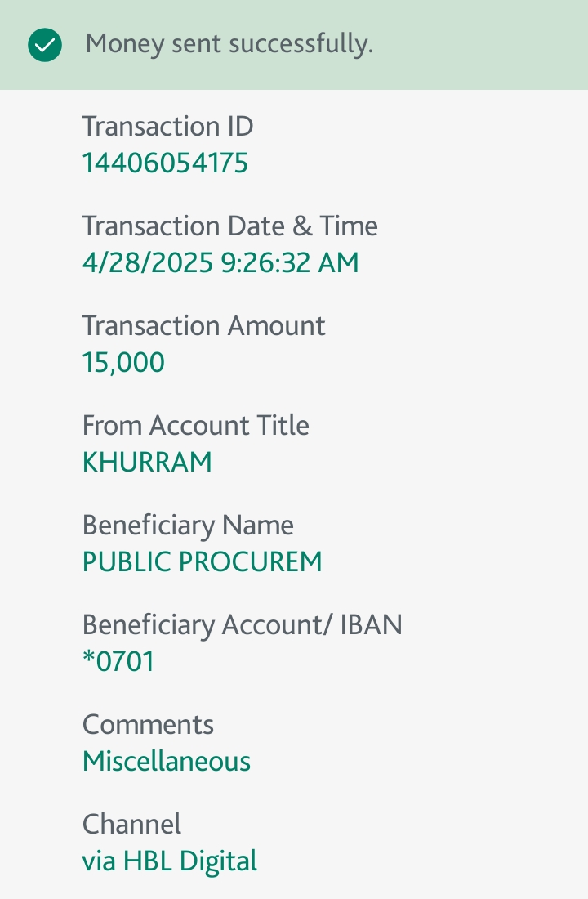The height and width of the screenshot is (899, 588).
Task: Tap the asterisk before 0701
Action: tap(88, 657)
